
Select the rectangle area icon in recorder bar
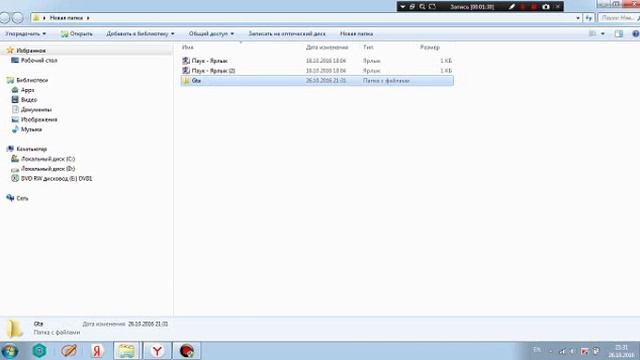(x=432, y=7)
